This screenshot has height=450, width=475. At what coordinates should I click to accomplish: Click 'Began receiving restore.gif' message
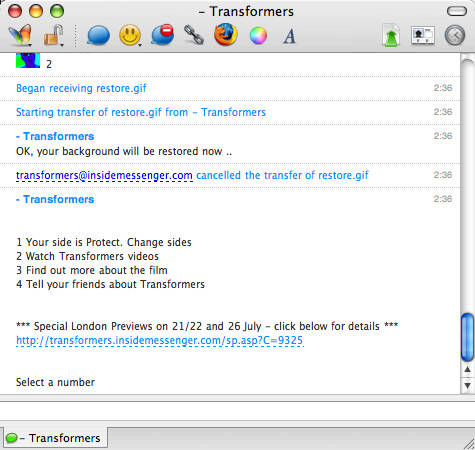click(81, 88)
